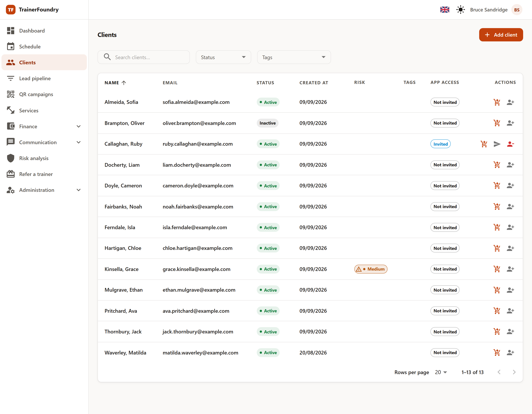This screenshot has width=532, height=414.
Task: Open QR campaigns in the sidebar
Action: pos(44,94)
